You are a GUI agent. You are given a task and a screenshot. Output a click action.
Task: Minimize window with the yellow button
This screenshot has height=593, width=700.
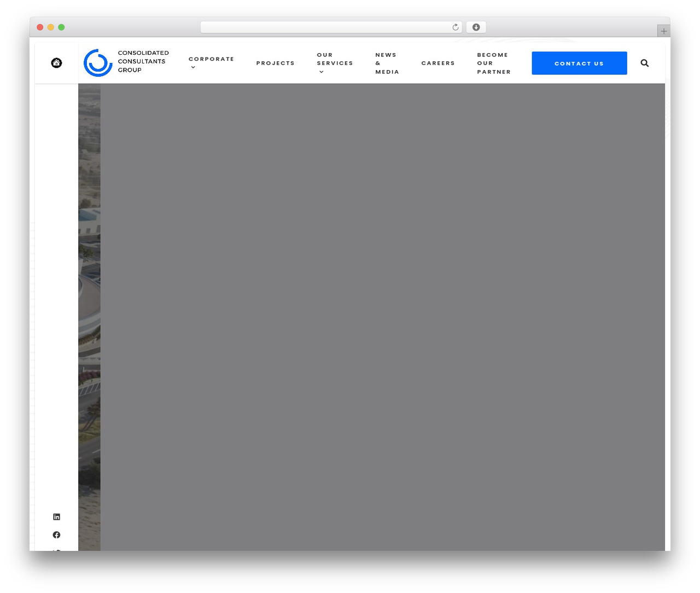(x=51, y=27)
